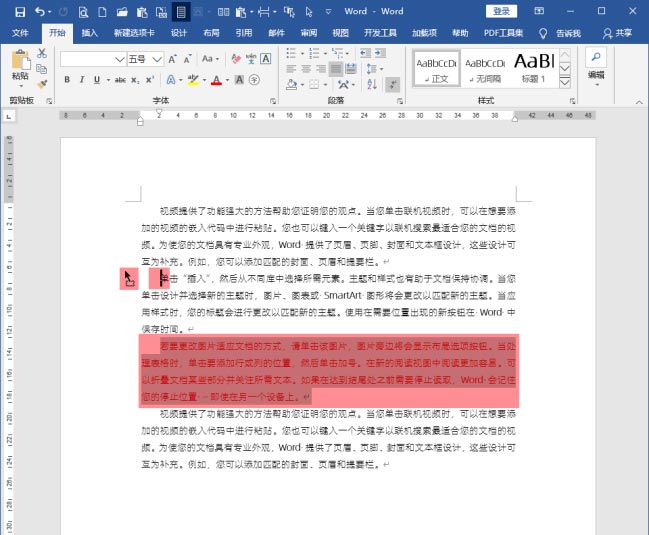Open the numbering list dropdown arrow

coord(325,53)
